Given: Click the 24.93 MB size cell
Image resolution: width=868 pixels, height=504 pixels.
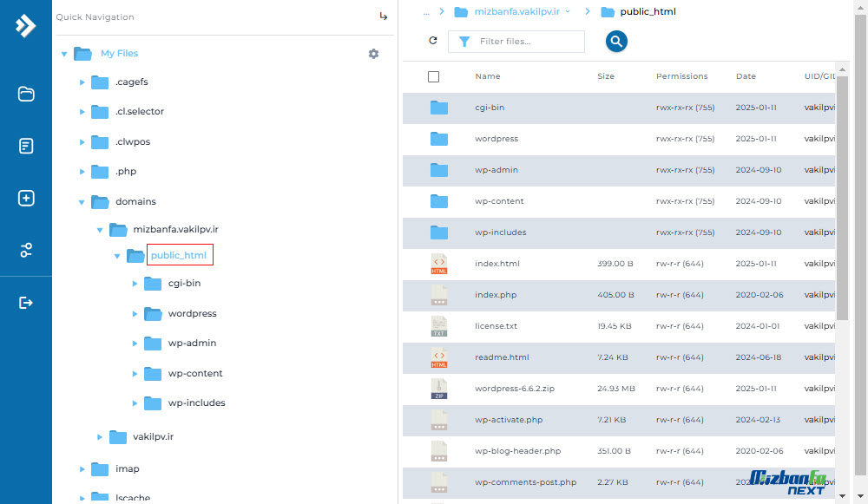Looking at the screenshot, I should pyautogui.click(x=616, y=389).
